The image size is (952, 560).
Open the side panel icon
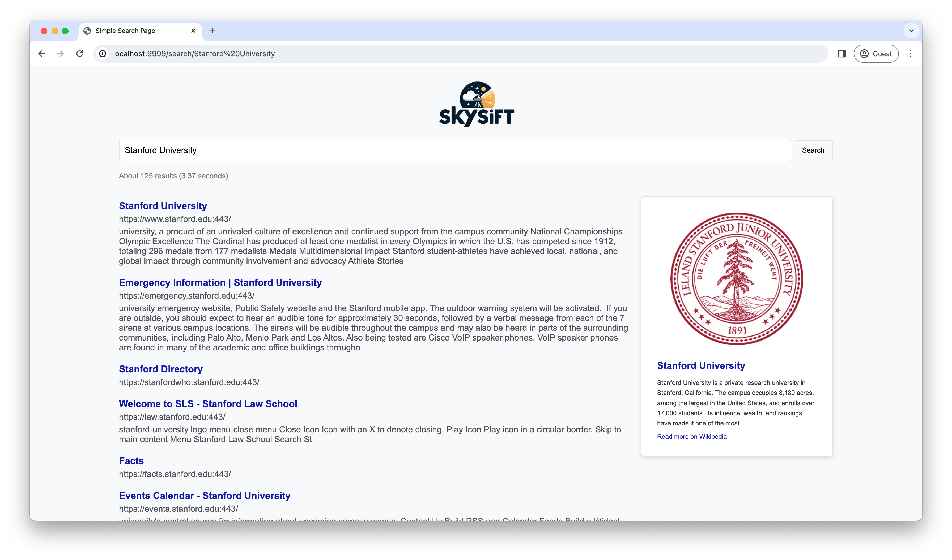[x=842, y=54]
